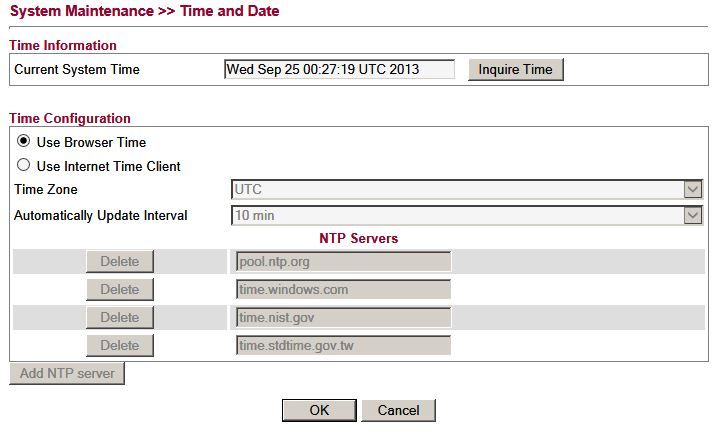728x439 pixels.
Task: Click the Current System Time field
Action: 339,69
